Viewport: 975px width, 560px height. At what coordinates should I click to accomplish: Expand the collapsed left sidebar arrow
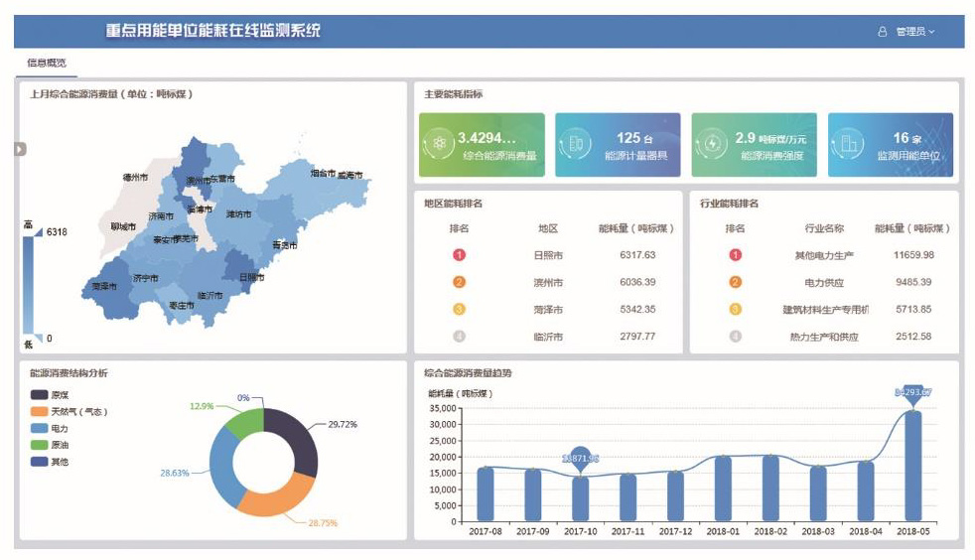click(x=20, y=149)
